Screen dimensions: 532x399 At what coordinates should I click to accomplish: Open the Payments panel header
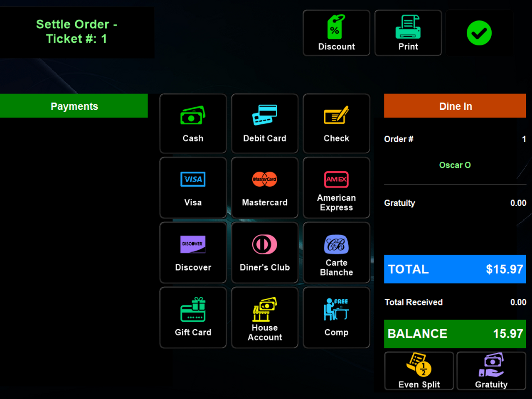click(74, 106)
